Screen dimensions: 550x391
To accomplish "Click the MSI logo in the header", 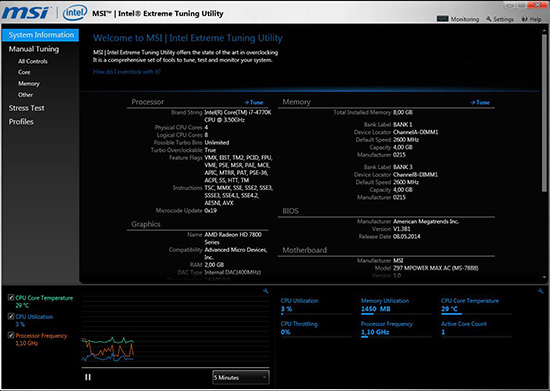I will click(x=27, y=13).
